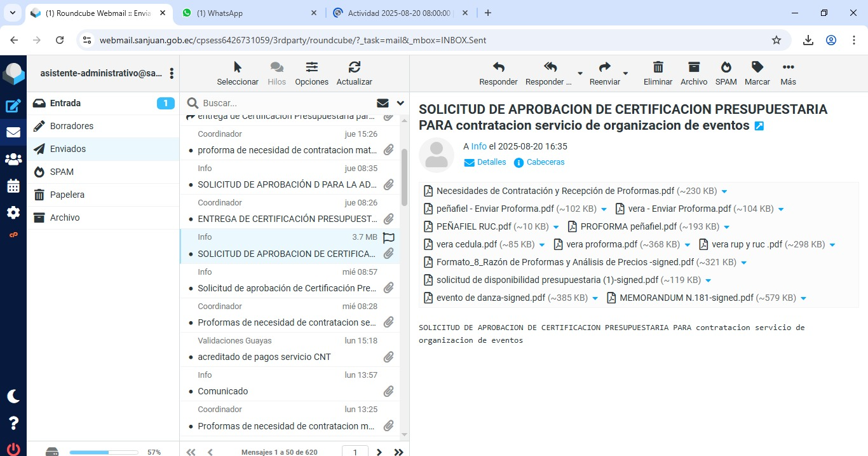Expand the Reenviar forward options arrow
Image resolution: width=868 pixels, height=456 pixels.
[625, 73]
